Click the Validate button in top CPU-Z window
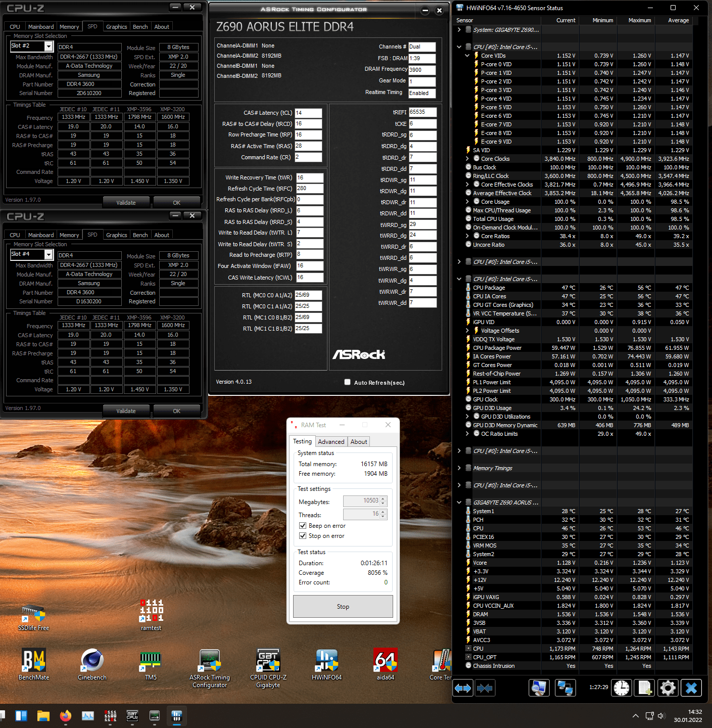Screen dimensions: 712x728 click(126, 203)
